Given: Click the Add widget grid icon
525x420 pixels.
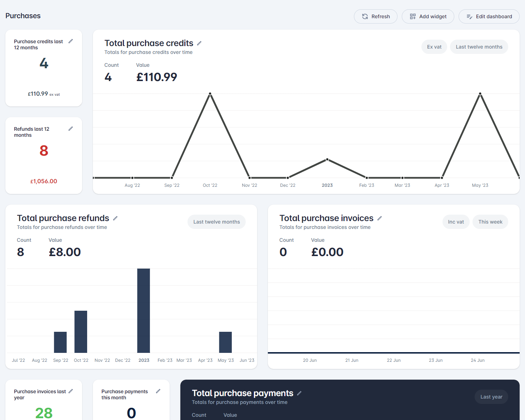Looking at the screenshot, I should pyautogui.click(x=412, y=16).
